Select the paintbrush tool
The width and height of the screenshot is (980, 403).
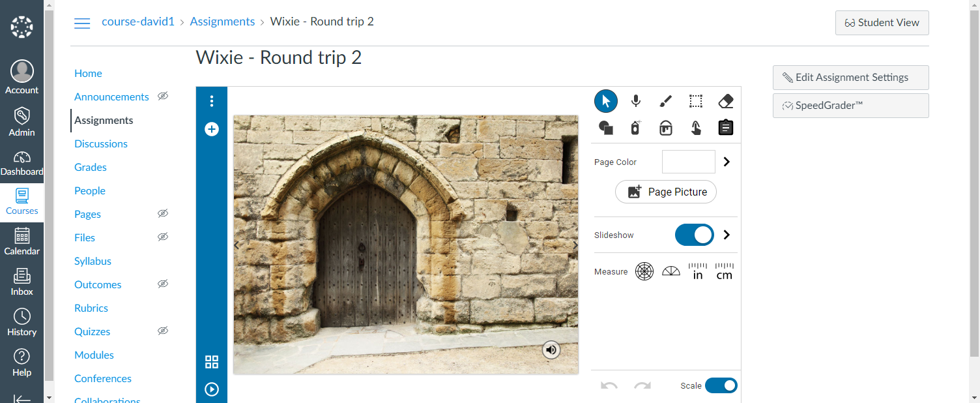pyautogui.click(x=665, y=101)
